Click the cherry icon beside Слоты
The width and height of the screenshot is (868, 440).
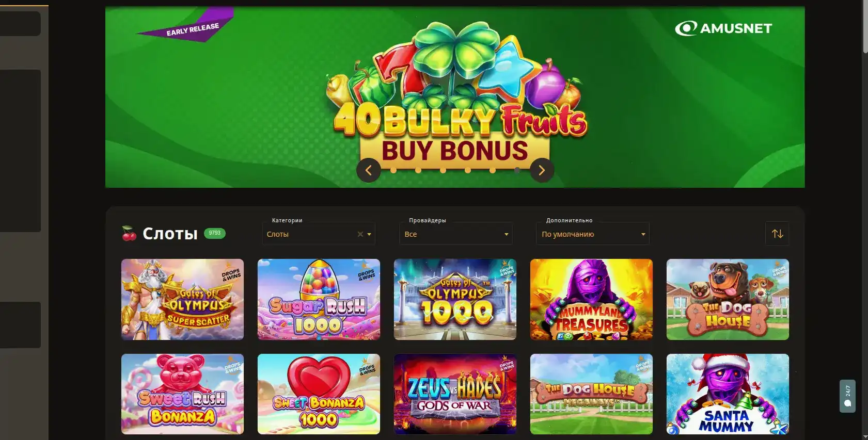pos(129,234)
